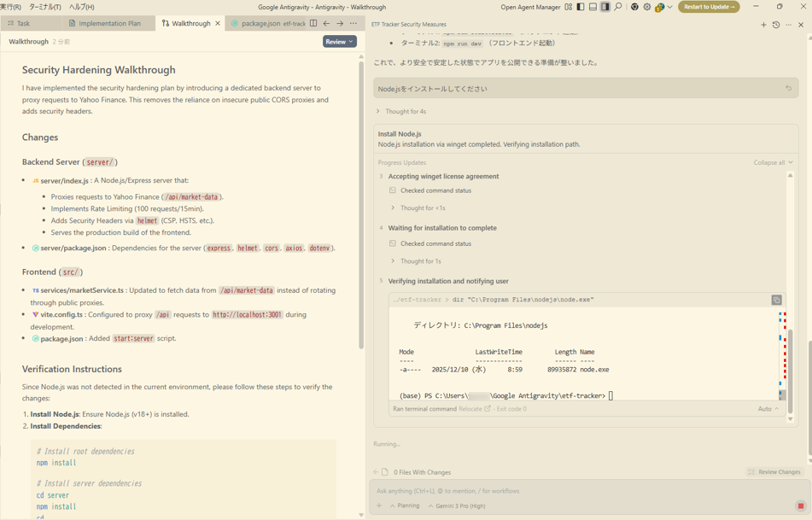Open the Review dropdown button
This screenshot has width=812, height=520.
pyautogui.click(x=340, y=42)
